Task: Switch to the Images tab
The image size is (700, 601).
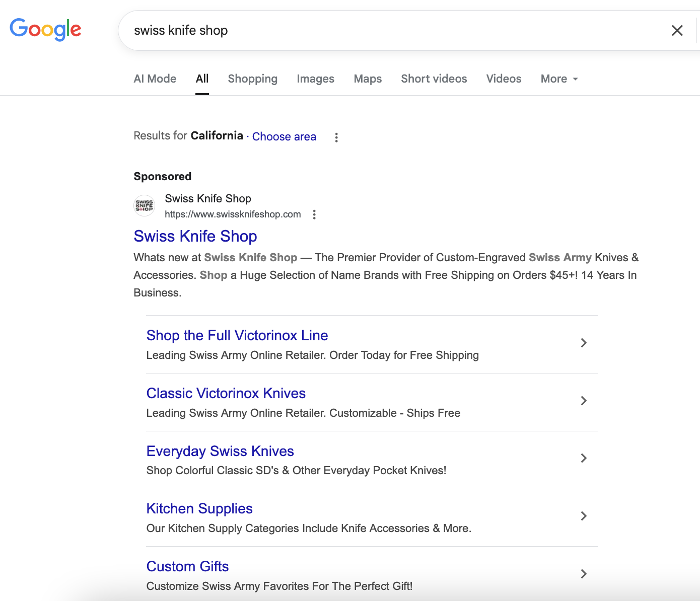Action: tap(316, 79)
